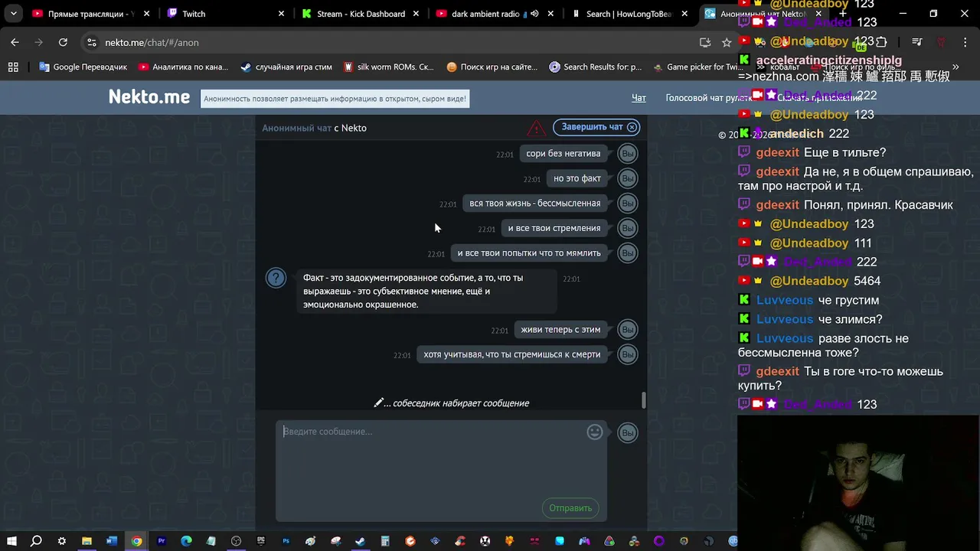980x551 pixels.
Task: Open File Explorer from the taskbar
Action: pos(87,541)
